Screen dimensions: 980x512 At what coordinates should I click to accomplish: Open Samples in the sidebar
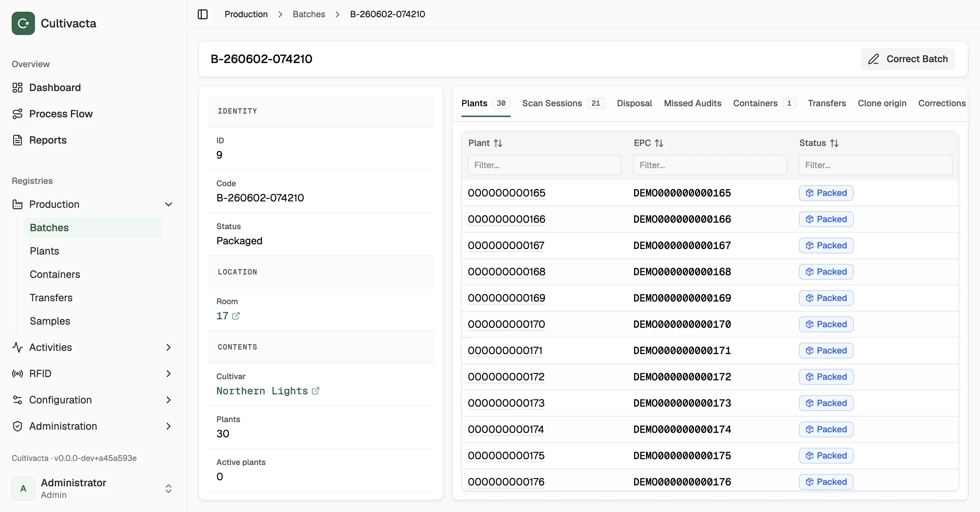pyautogui.click(x=50, y=321)
